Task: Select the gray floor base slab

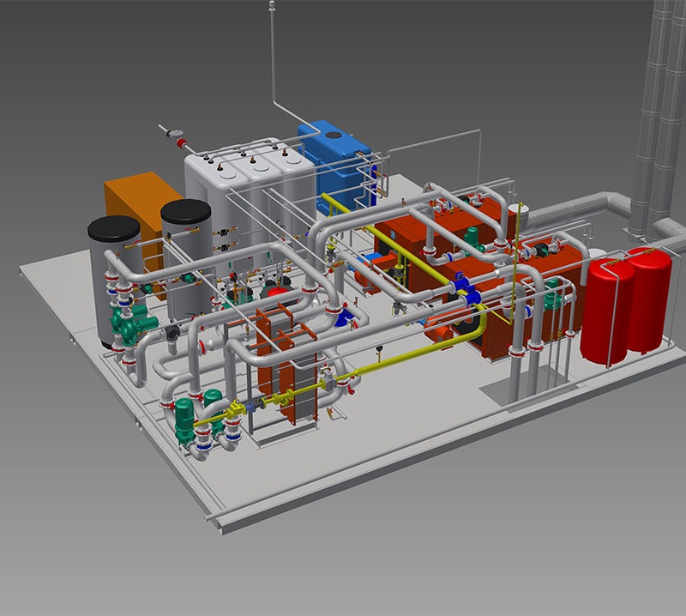Action: 386,463
